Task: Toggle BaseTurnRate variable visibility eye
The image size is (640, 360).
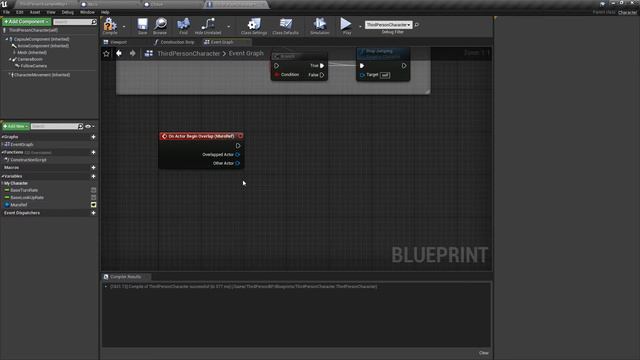Action: pyautogui.click(x=93, y=190)
